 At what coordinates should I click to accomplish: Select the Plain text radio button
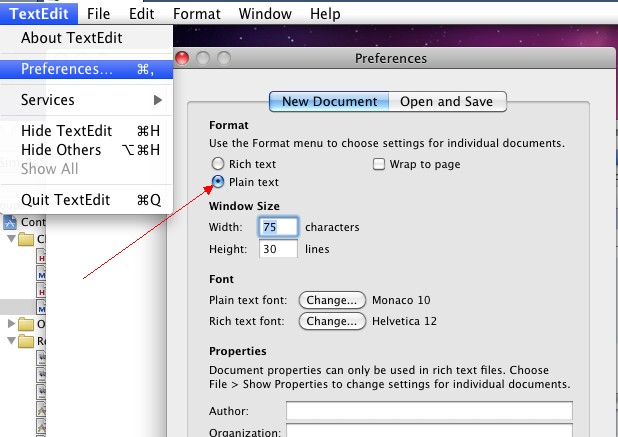(218, 182)
